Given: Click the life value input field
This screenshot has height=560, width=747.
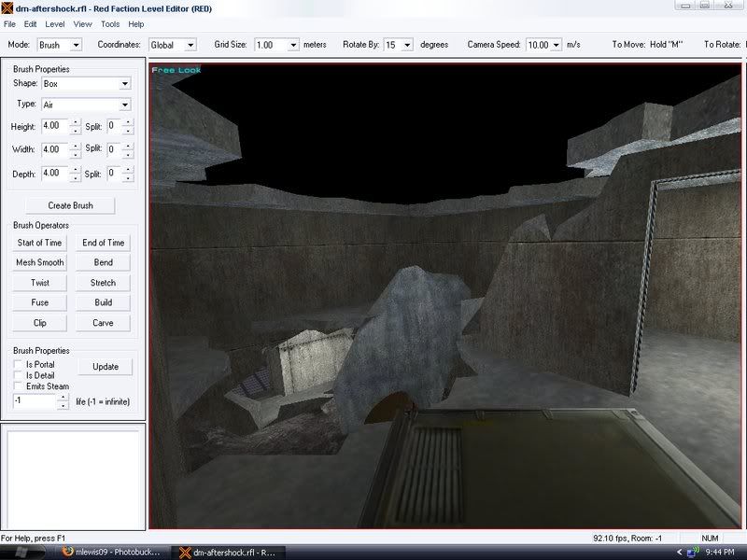Looking at the screenshot, I should [35, 401].
